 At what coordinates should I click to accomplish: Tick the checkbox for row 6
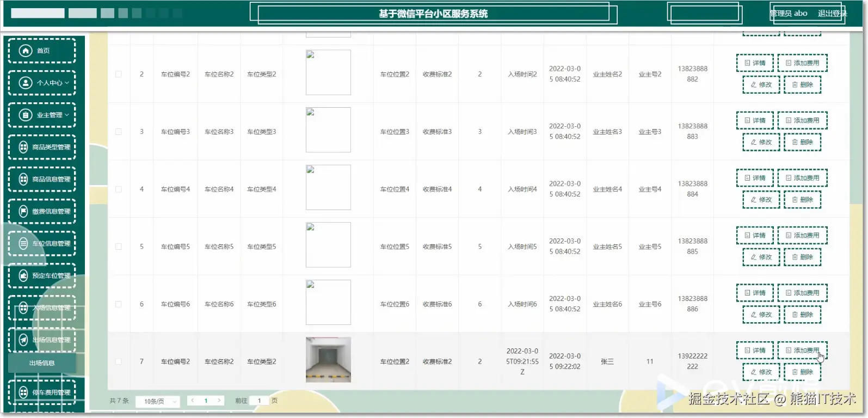(119, 304)
